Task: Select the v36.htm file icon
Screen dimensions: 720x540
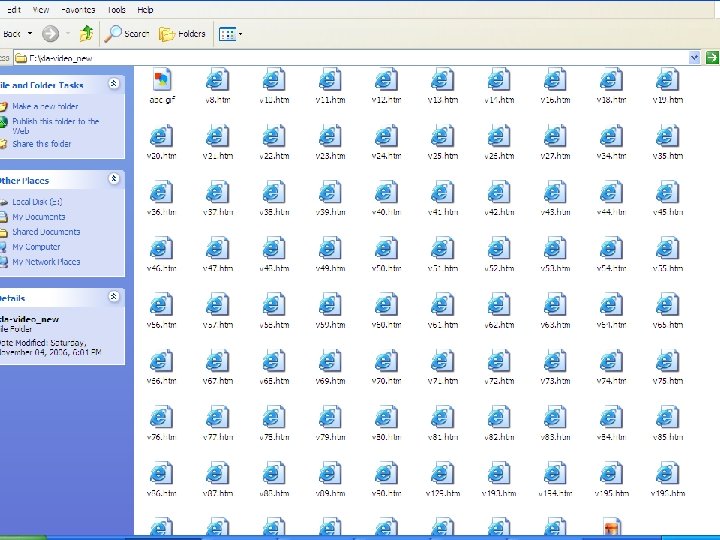Action: click(x=161, y=193)
